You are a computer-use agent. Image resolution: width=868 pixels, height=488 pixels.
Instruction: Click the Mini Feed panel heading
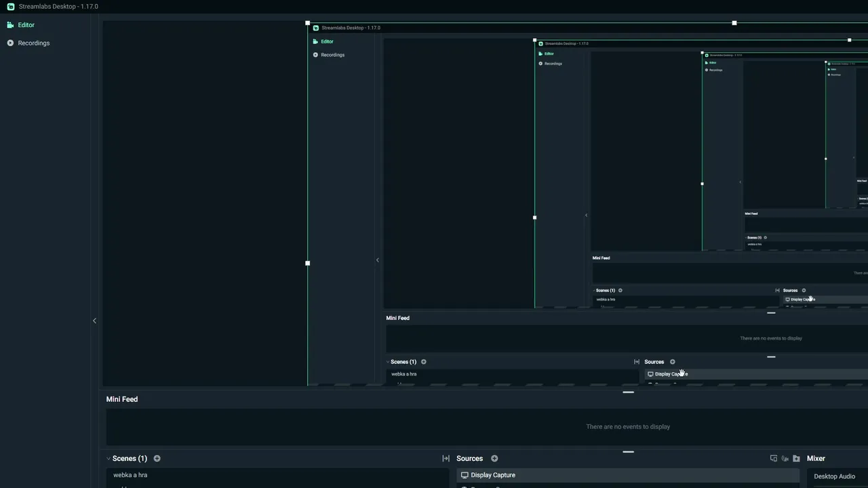[x=122, y=399]
